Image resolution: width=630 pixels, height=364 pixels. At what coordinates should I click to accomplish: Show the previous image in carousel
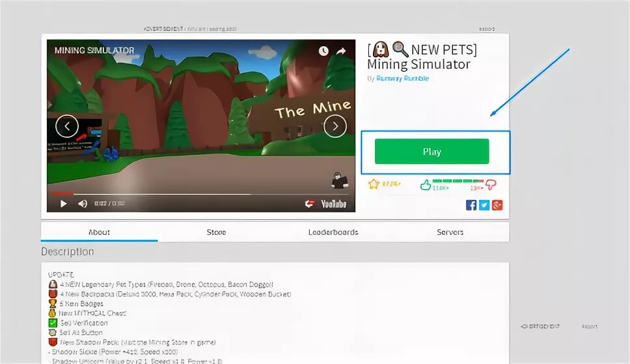pos(67,126)
